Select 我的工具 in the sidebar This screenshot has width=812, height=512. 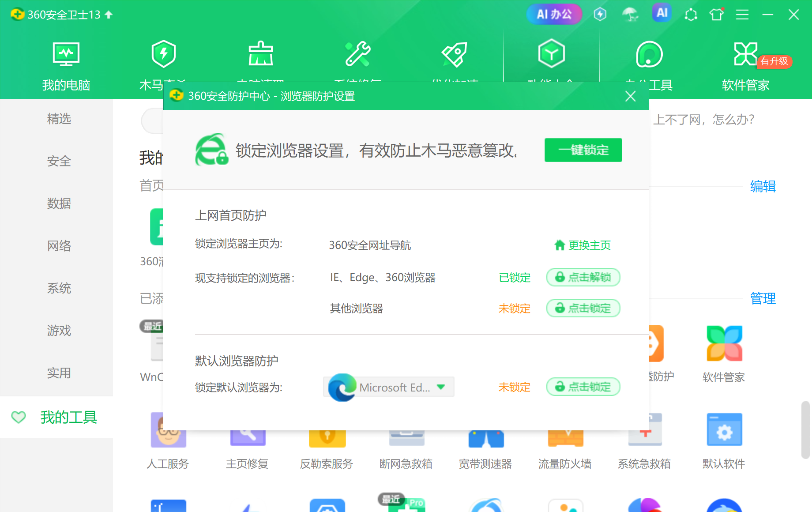pos(56,417)
